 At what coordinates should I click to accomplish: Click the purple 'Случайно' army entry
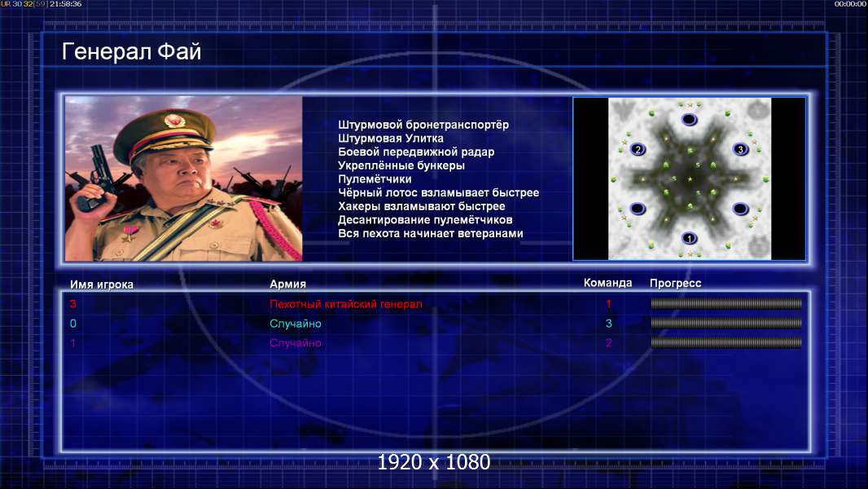pyautogui.click(x=296, y=343)
